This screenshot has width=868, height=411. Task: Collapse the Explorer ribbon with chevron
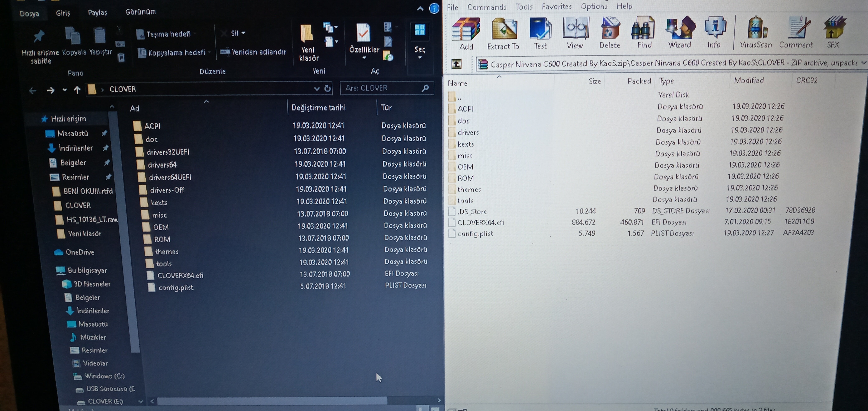pos(420,9)
